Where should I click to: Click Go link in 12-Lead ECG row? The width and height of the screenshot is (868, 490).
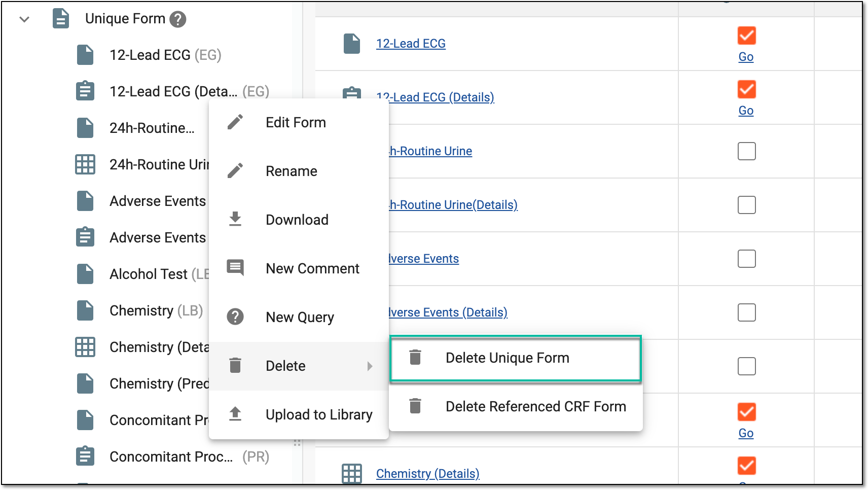click(746, 57)
